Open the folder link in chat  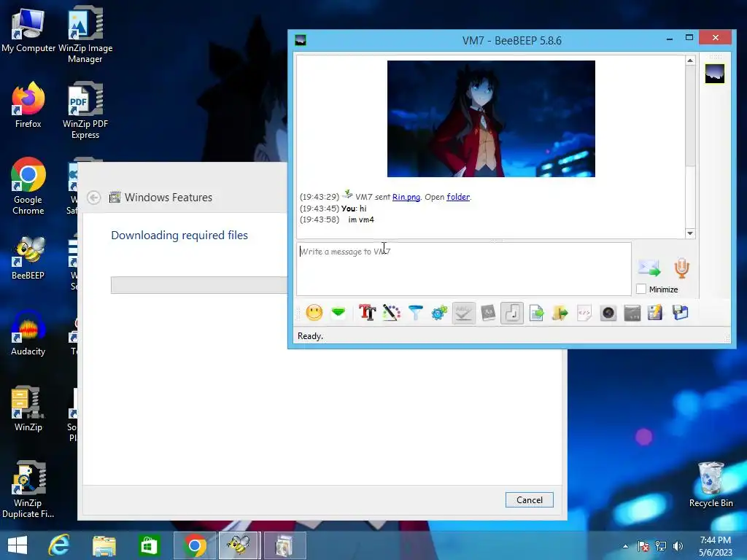click(x=458, y=197)
